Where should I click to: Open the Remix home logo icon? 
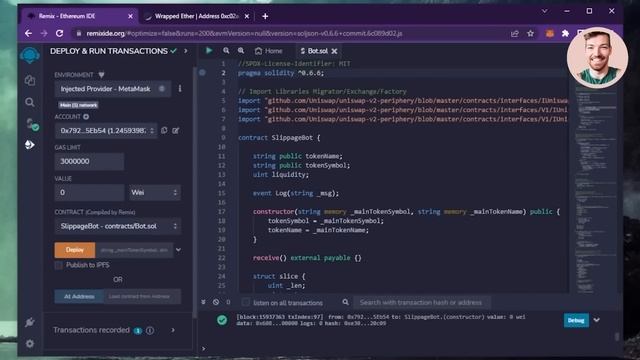[x=30, y=55]
